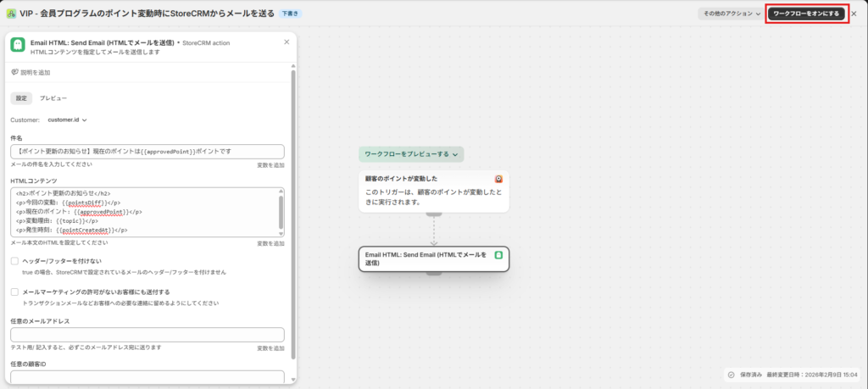Click the Shopify Flow icon beside the workflow title
Screen dimensions: 868x389
pos(10,14)
